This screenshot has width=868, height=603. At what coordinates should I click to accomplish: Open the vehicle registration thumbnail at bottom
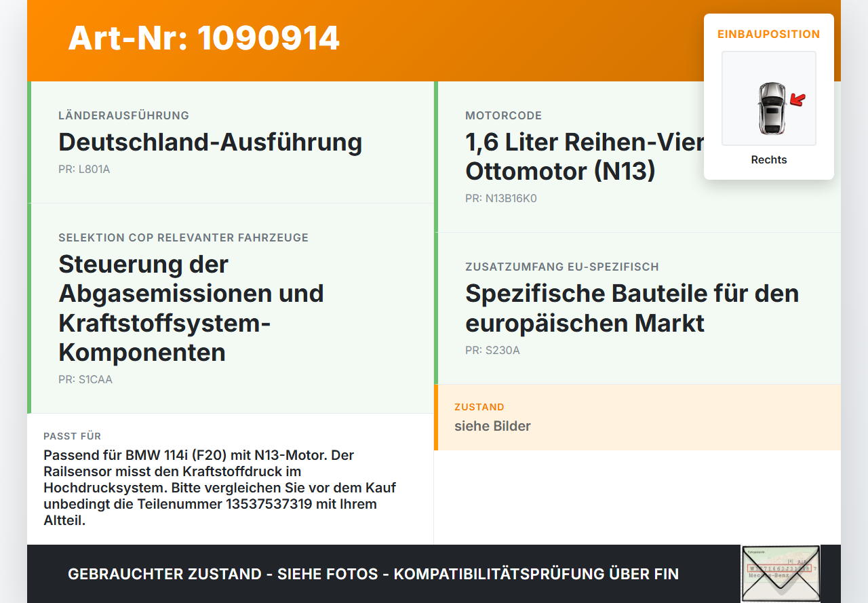click(x=781, y=574)
